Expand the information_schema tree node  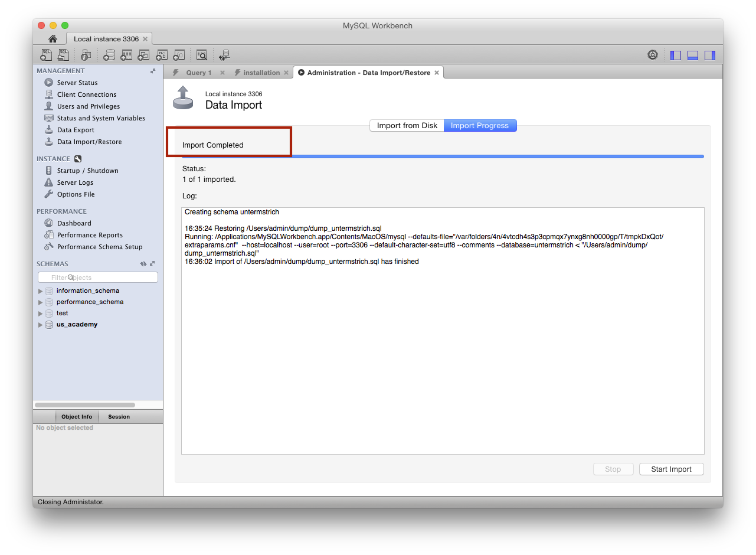[41, 291]
